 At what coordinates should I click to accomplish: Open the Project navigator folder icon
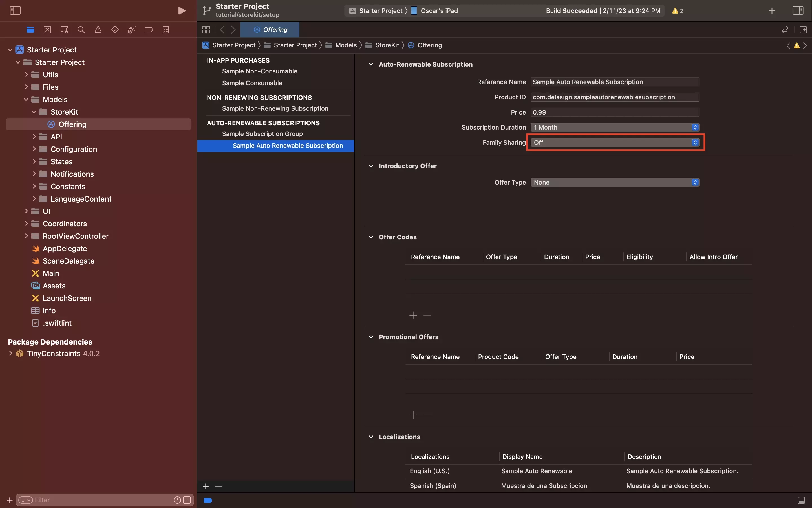pos(30,30)
